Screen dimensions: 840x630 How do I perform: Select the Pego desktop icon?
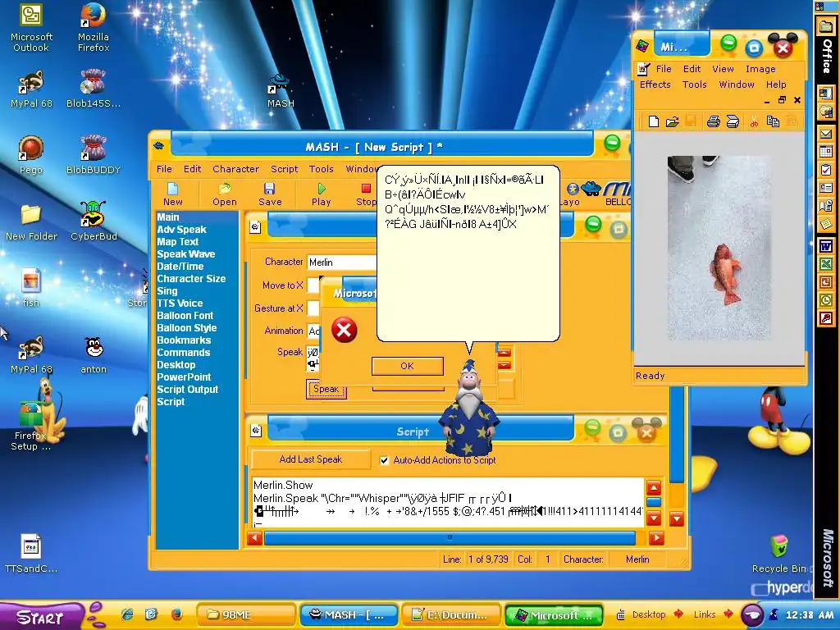pos(31,154)
